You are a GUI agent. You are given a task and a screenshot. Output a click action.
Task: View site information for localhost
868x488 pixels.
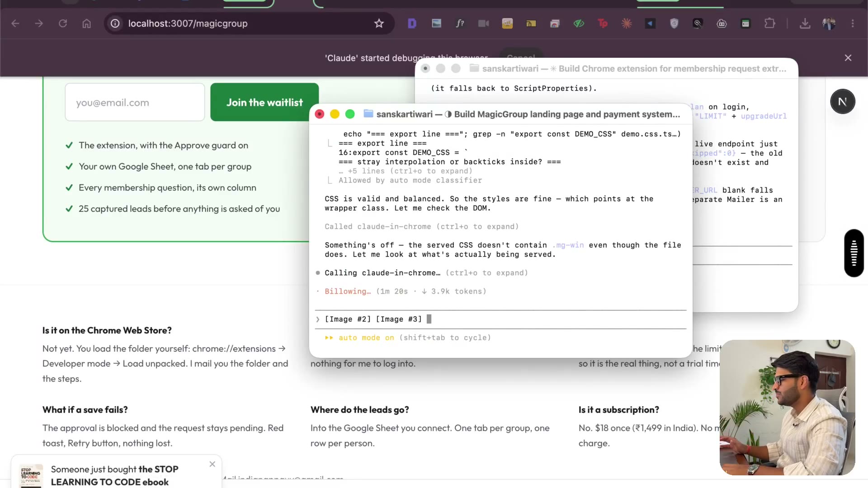tap(115, 23)
